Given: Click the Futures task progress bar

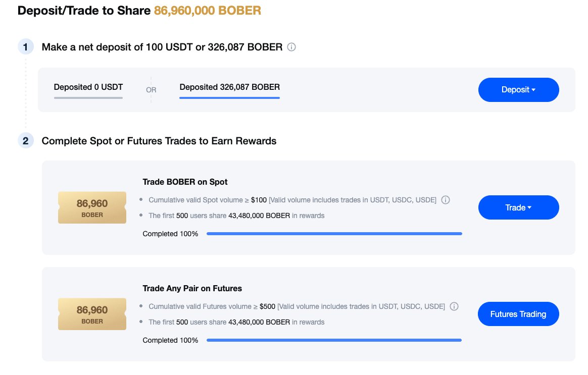Looking at the screenshot, I should point(334,340).
